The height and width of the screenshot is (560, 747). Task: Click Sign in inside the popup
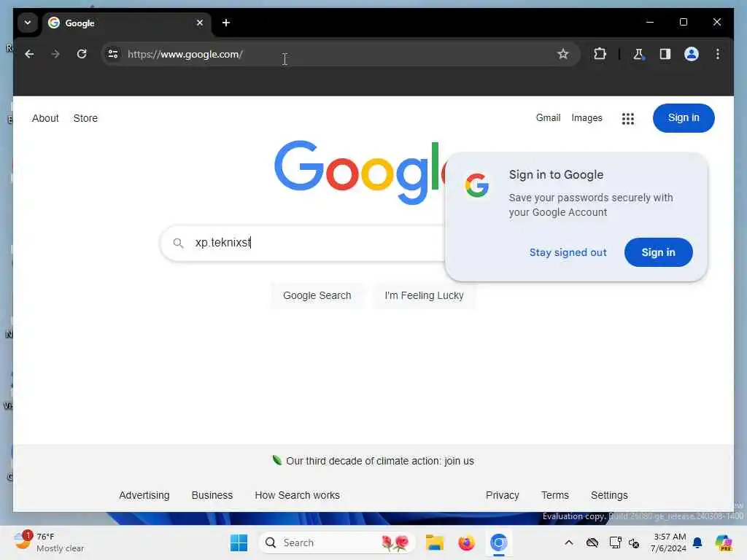(x=658, y=252)
